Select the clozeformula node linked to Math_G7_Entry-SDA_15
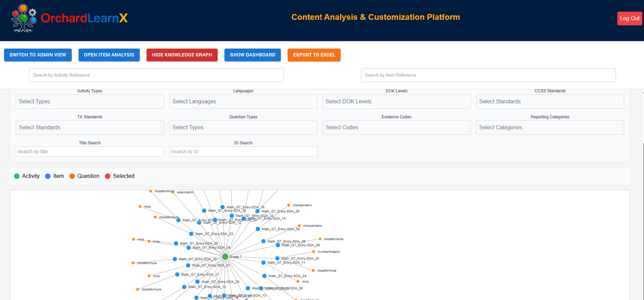 point(133,263)
